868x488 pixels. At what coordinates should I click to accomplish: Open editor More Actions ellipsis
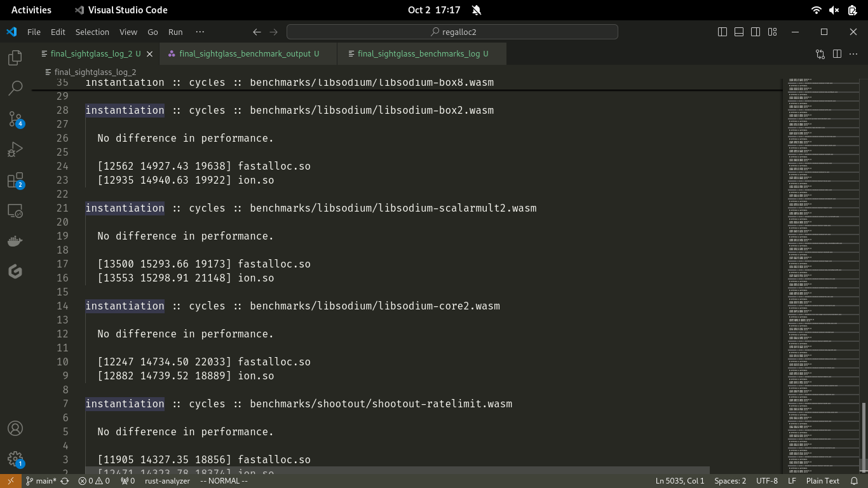click(854, 54)
